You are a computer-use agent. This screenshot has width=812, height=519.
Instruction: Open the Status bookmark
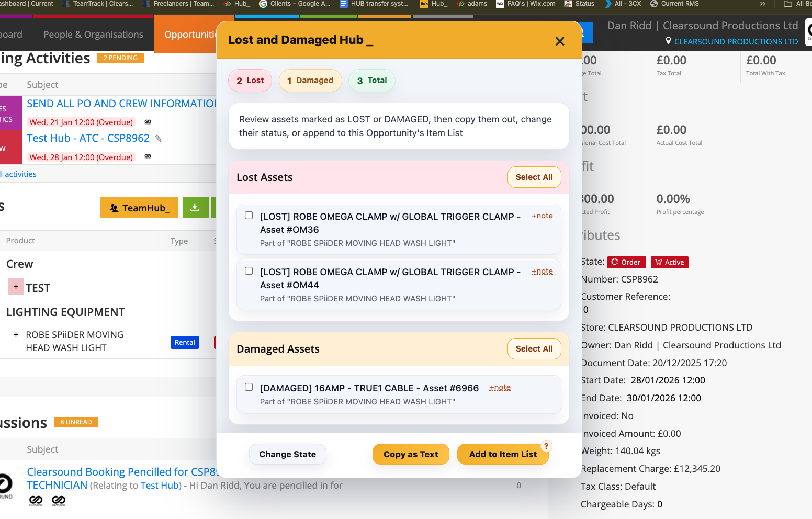579,4
